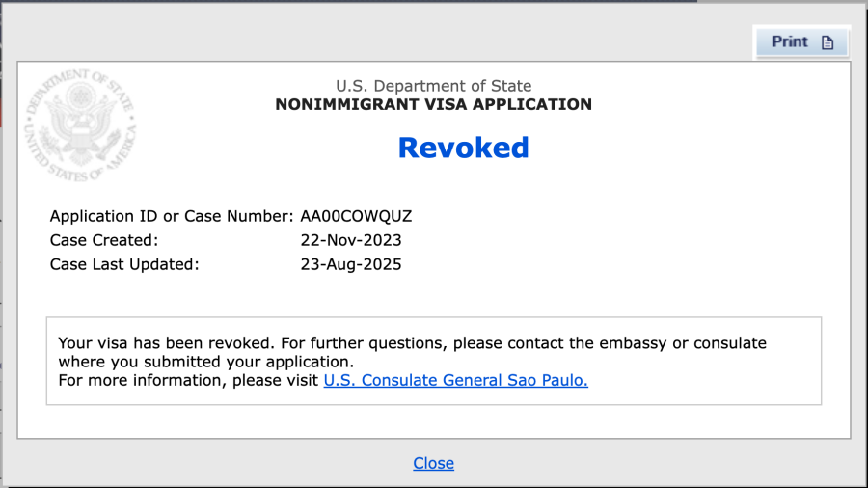The height and width of the screenshot is (488, 868).
Task: Click the U.S. Department of State heading
Action: (433, 86)
